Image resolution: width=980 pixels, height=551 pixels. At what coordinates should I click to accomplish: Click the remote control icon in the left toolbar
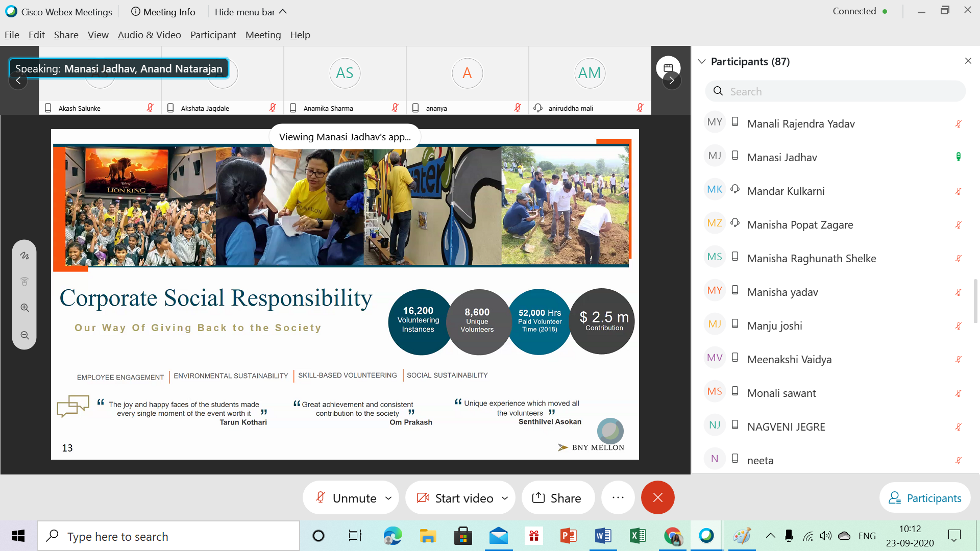24,282
